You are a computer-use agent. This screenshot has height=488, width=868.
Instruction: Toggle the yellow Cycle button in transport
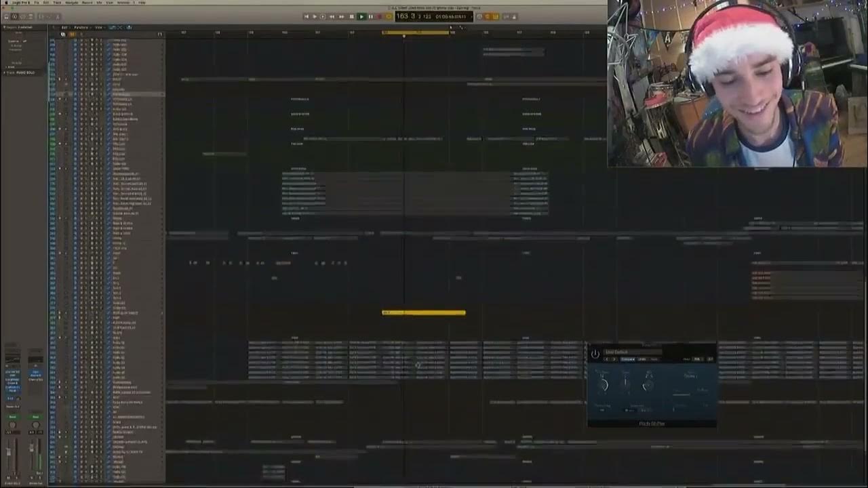click(389, 16)
